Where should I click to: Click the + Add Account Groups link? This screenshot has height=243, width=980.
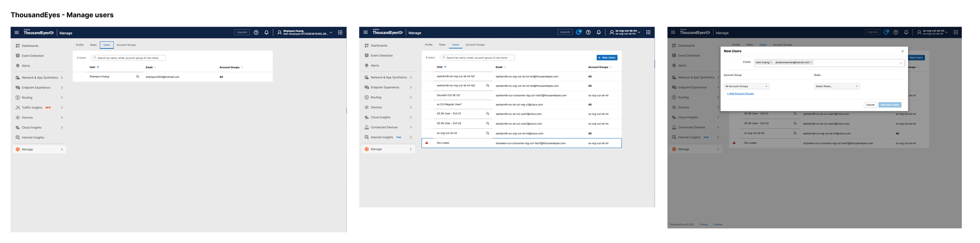(x=740, y=94)
